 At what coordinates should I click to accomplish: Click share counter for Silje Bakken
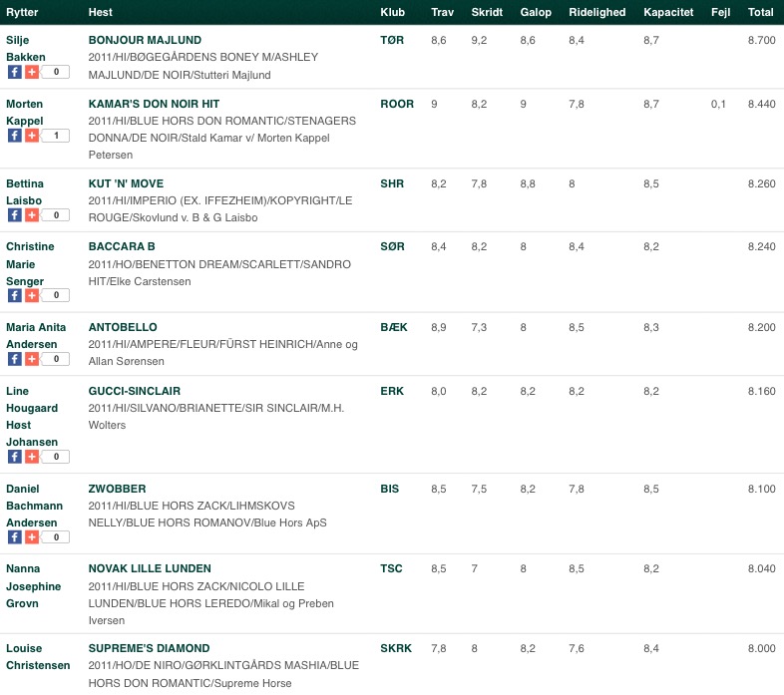[56, 72]
